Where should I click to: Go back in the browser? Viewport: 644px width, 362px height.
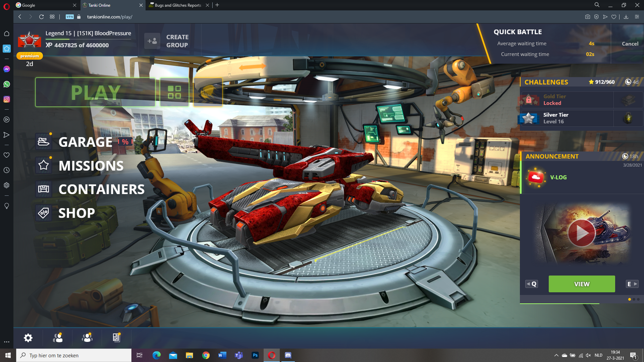(20, 17)
